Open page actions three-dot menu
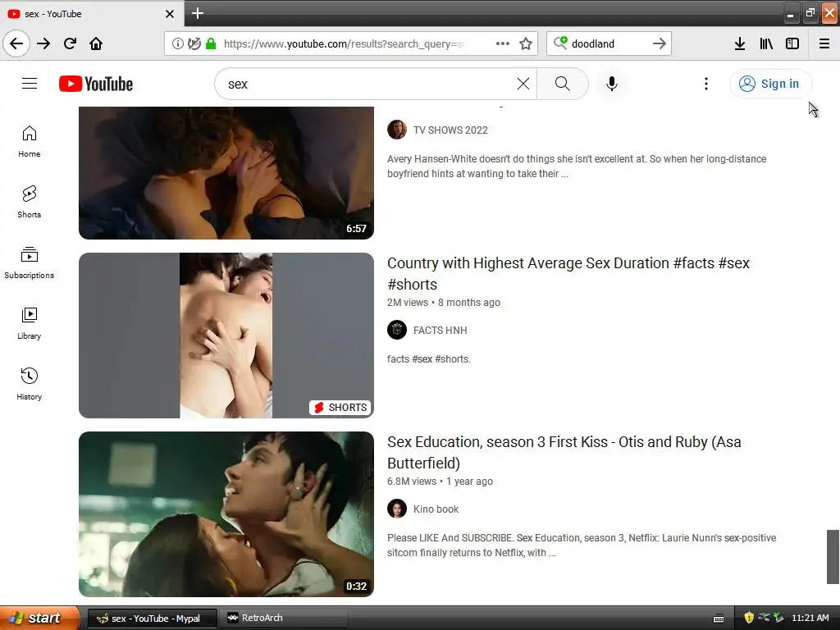Viewport: 840px width, 630px height. (503, 43)
